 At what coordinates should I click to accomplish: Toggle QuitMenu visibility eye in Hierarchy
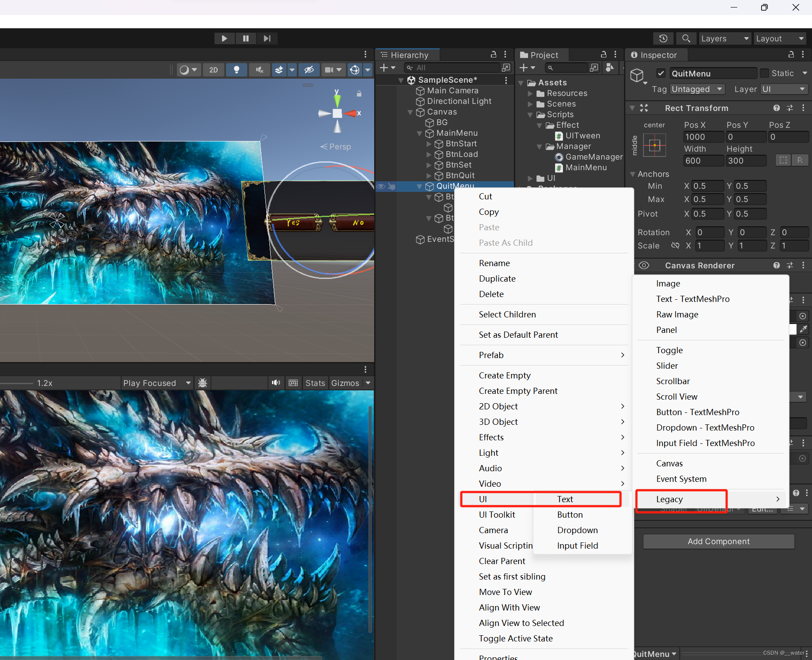380,186
